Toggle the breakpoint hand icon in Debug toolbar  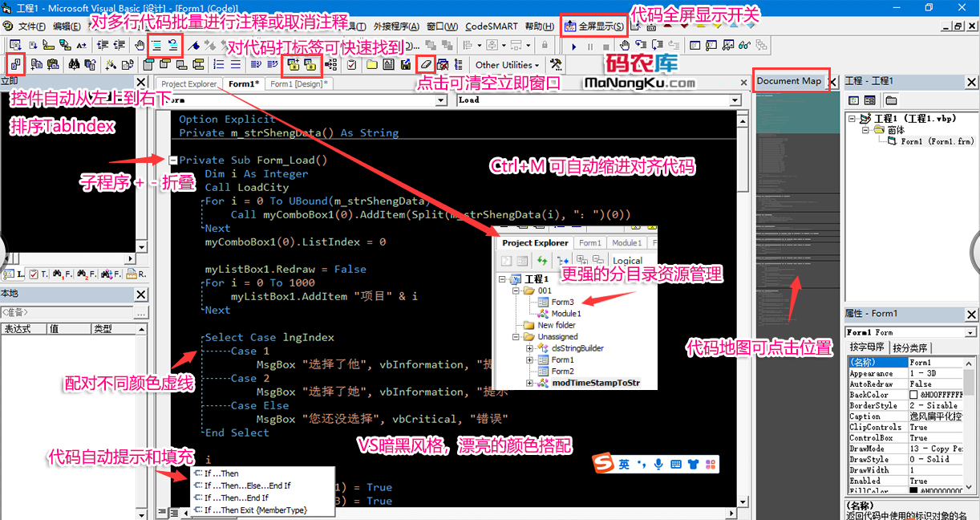[625, 47]
